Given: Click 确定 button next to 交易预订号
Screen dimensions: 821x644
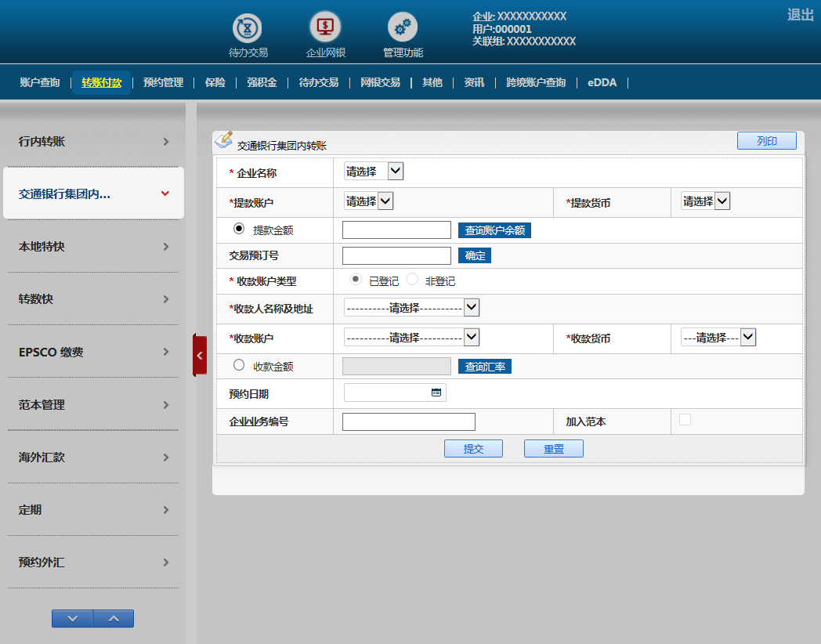Looking at the screenshot, I should [475, 255].
